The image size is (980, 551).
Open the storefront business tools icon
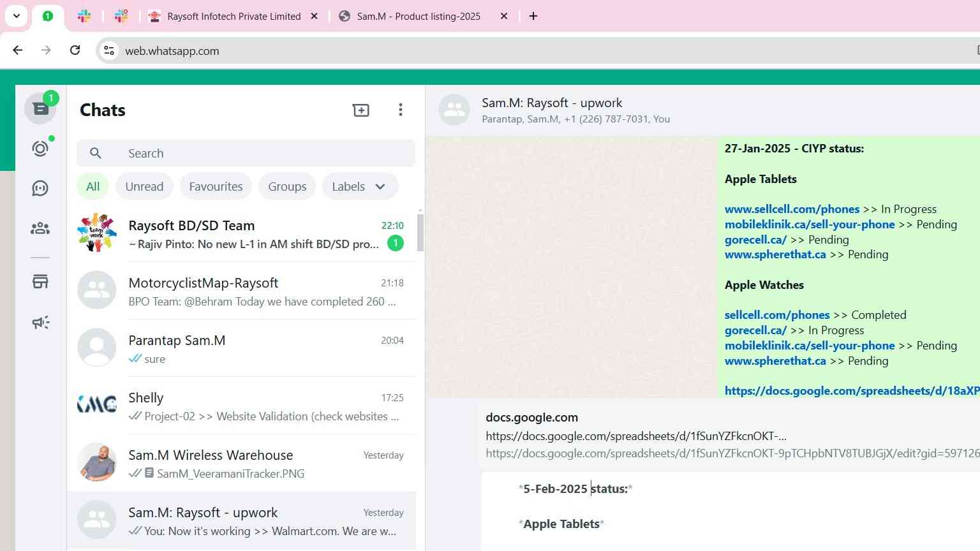[40, 281]
